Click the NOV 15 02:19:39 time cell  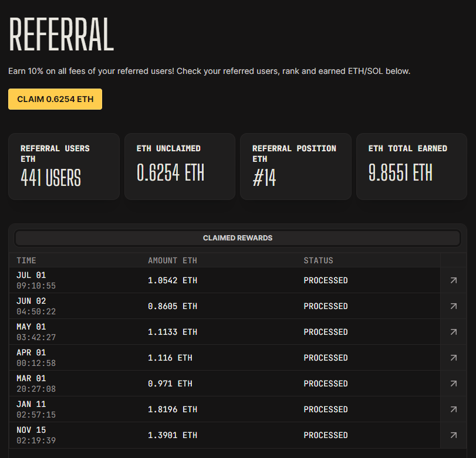(36, 435)
